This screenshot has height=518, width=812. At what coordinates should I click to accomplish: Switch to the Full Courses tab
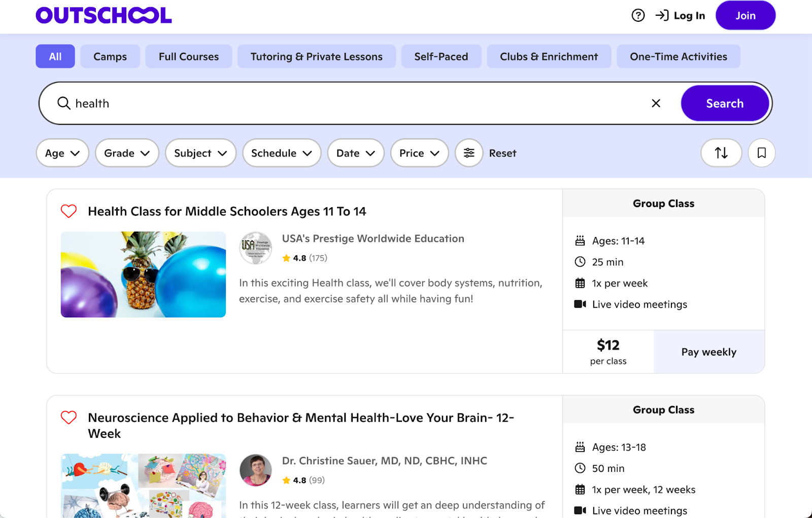pyautogui.click(x=189, y=56)
